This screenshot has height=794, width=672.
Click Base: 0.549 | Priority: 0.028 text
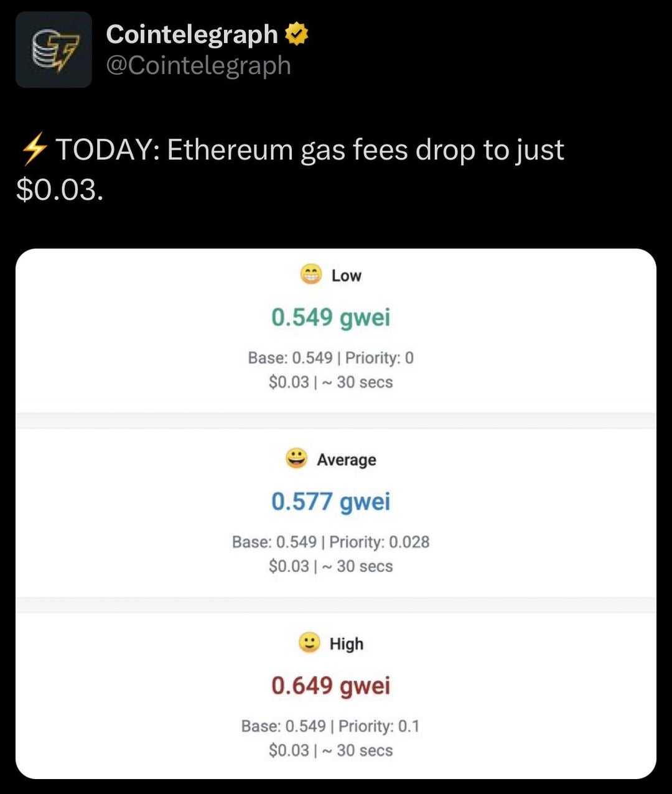click(x=330, y=542)
